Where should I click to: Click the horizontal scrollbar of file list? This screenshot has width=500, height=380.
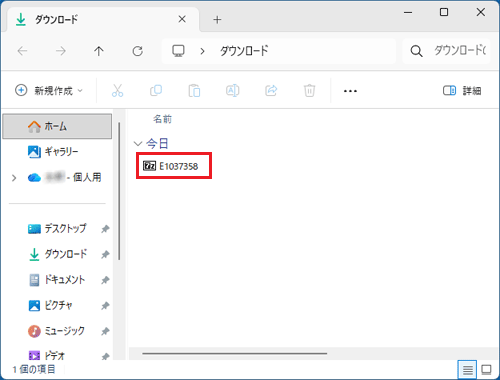pos(234,353)
